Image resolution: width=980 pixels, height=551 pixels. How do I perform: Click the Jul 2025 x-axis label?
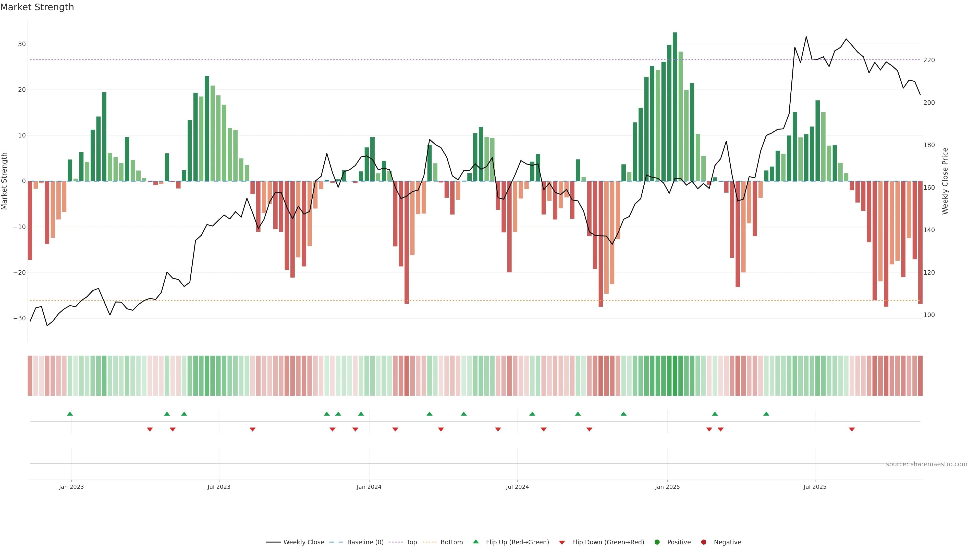pyautogui.click(x=815, y=487)
